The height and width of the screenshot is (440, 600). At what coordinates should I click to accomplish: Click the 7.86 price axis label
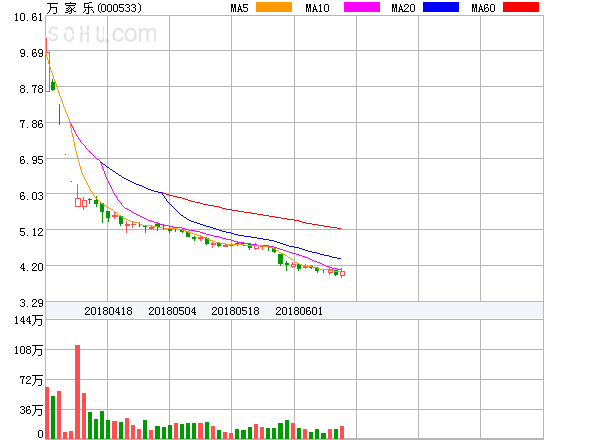(31, 124)
